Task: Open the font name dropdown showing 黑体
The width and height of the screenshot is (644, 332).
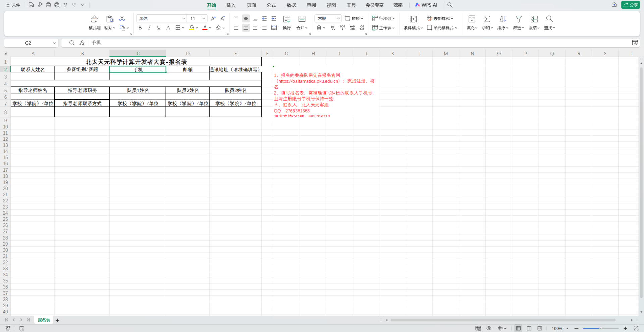Action: 183,19
